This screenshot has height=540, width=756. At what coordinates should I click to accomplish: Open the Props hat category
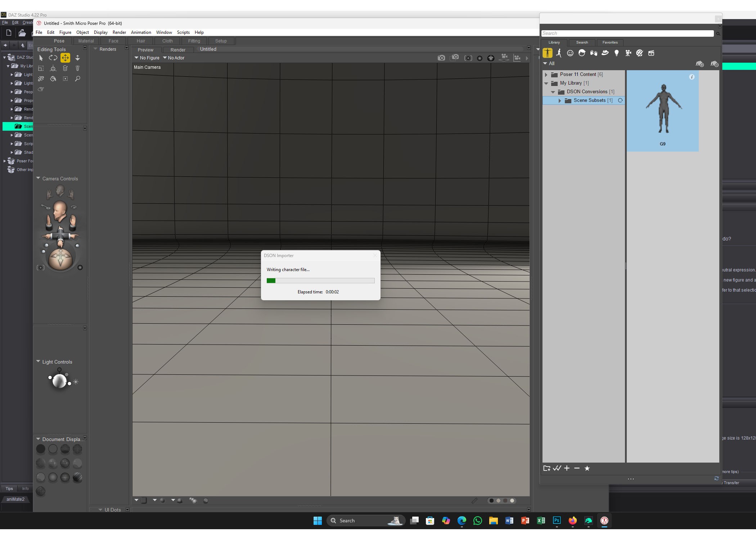tap(605, 53)
